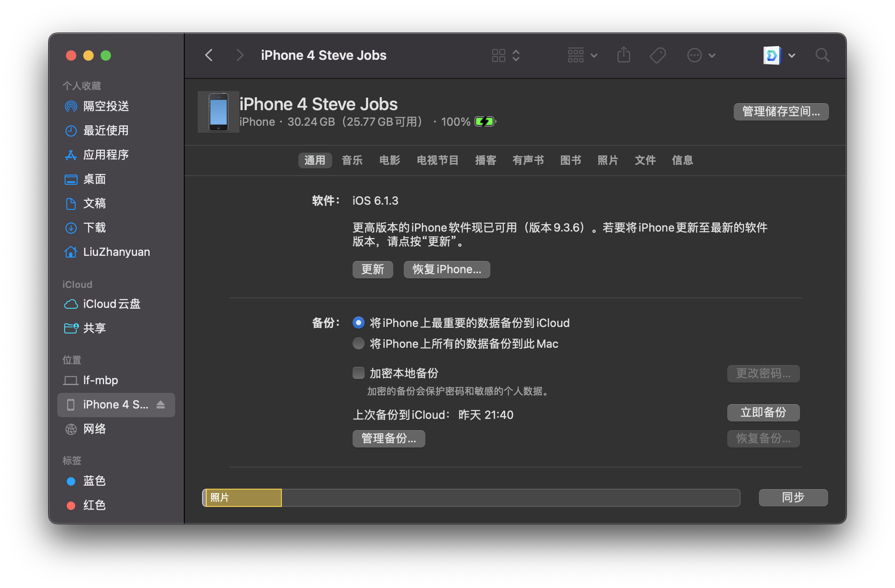Click the yellow 照片 storage bar segment

243,498
